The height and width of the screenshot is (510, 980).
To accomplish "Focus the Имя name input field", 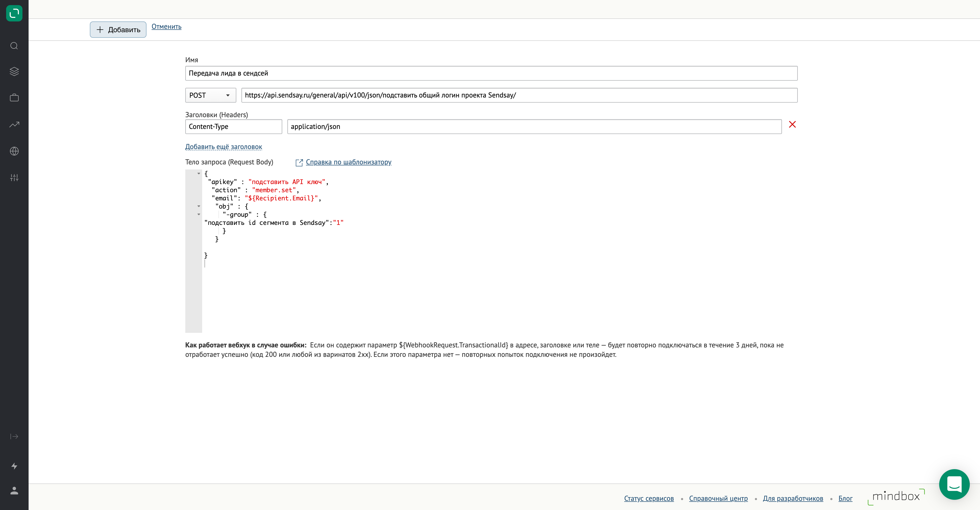I will pyautogui.click(x=491, y=73).
